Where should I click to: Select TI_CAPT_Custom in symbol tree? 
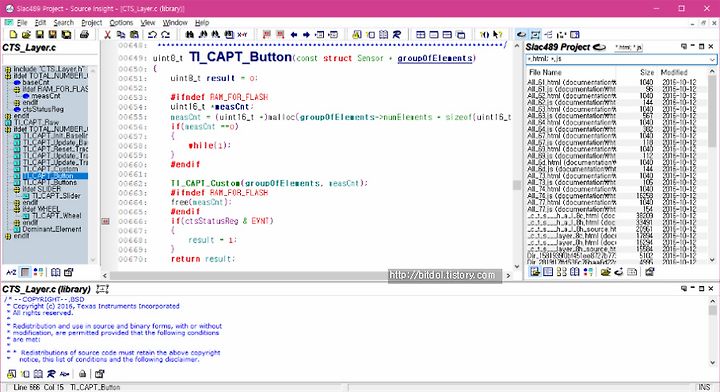click(x=51, y=169)
